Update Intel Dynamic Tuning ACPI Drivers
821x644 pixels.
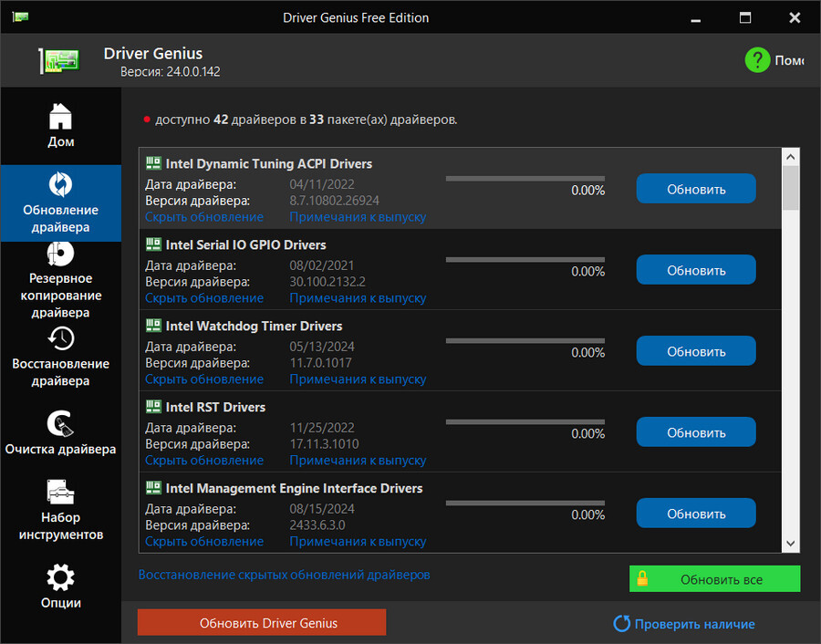tap(696, 189)
